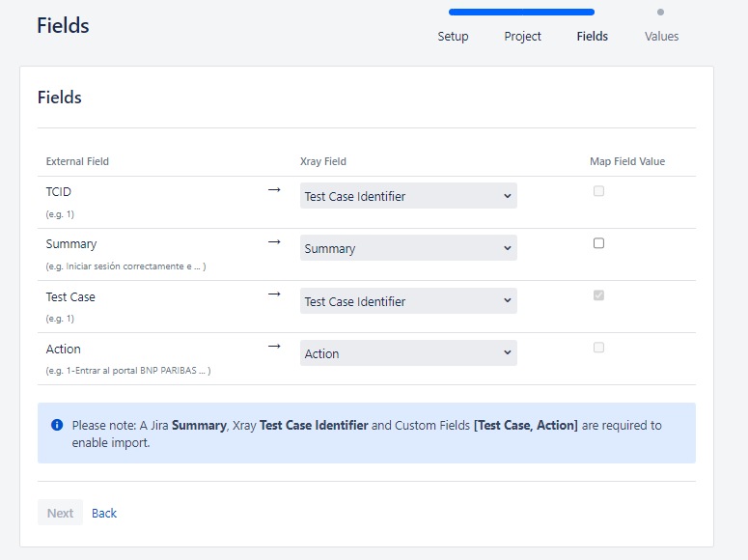Click the arrow icon next to TCID
This screenshot has width=748, height=560.
tap(274, 190)
